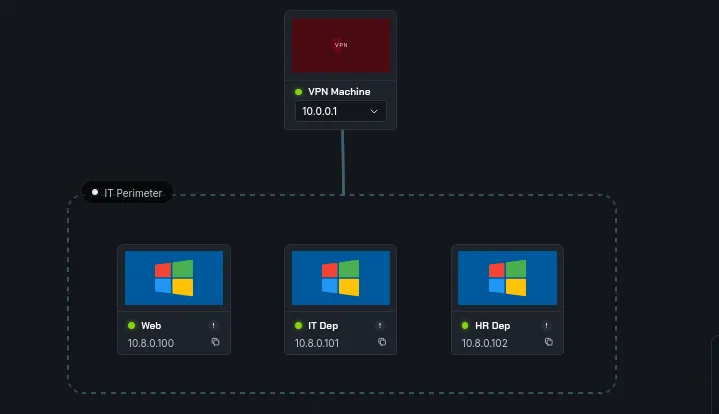The height and width of the screenshot is (414, 719).
Task: Click the HR Dep green status dot
Action: [465, 326]
